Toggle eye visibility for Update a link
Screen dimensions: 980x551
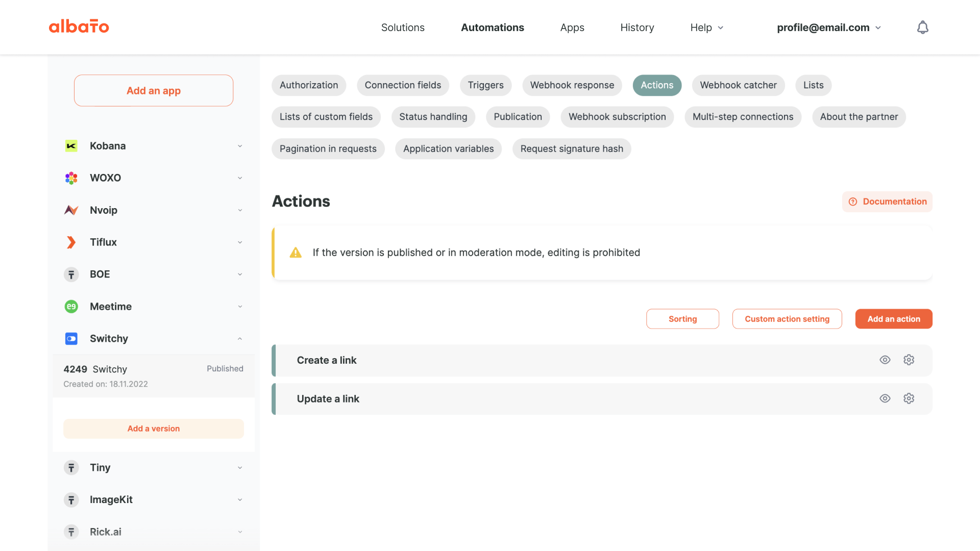click(x=885, y=399)
